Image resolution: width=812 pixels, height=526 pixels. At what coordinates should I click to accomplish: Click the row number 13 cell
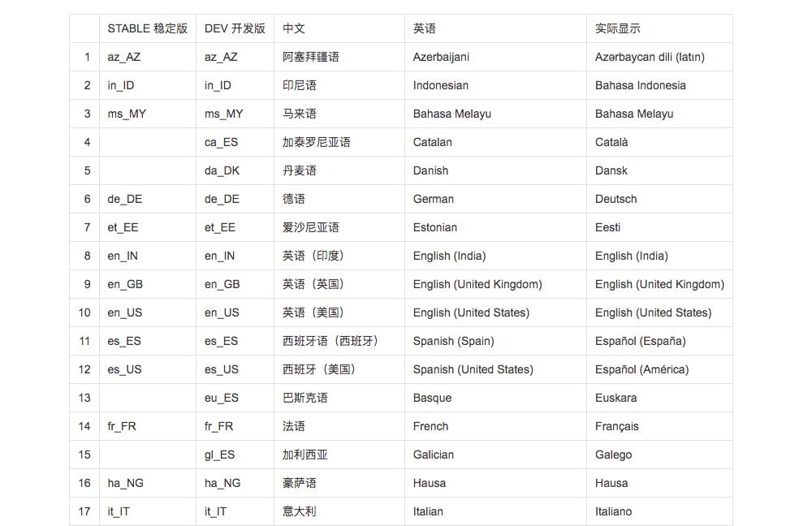coord(84,399)
